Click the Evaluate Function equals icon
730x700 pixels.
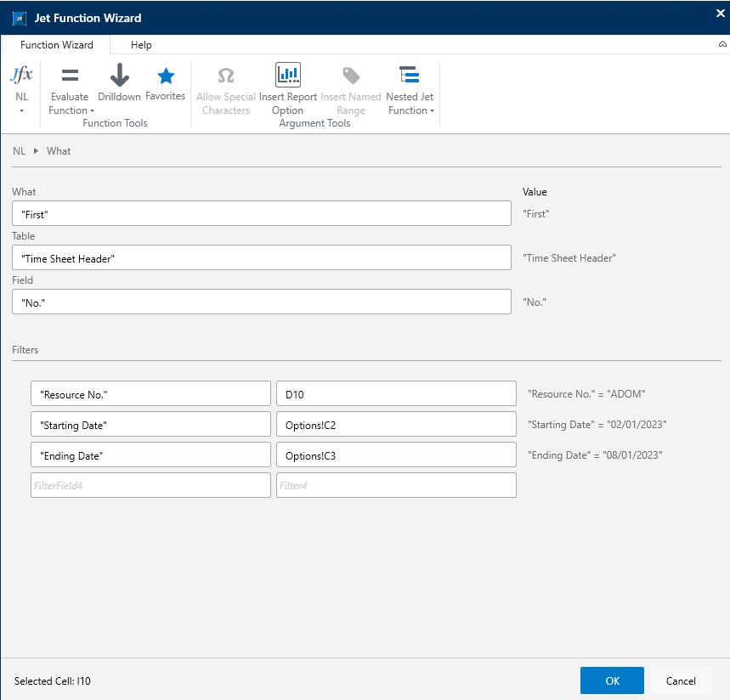70,75
